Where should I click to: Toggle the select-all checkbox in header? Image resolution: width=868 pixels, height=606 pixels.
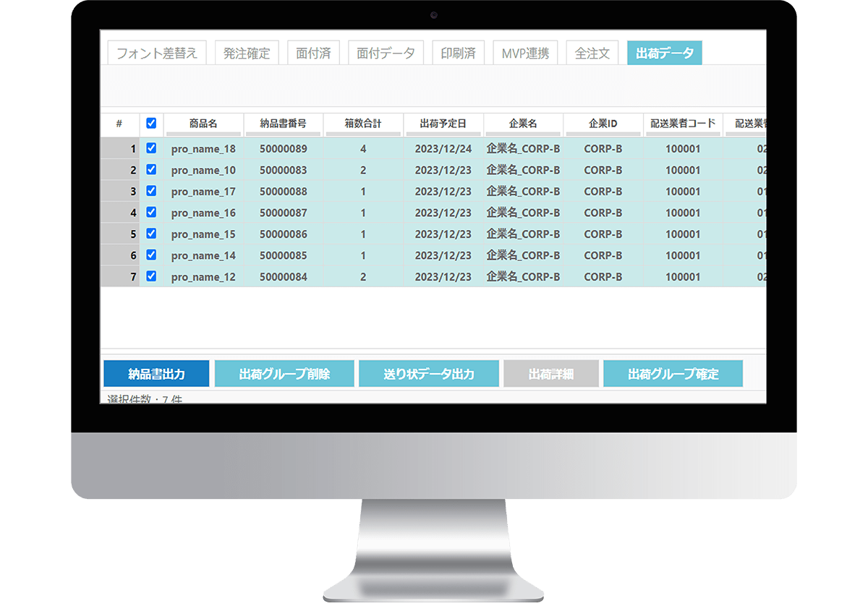click(x=151, y=123)
